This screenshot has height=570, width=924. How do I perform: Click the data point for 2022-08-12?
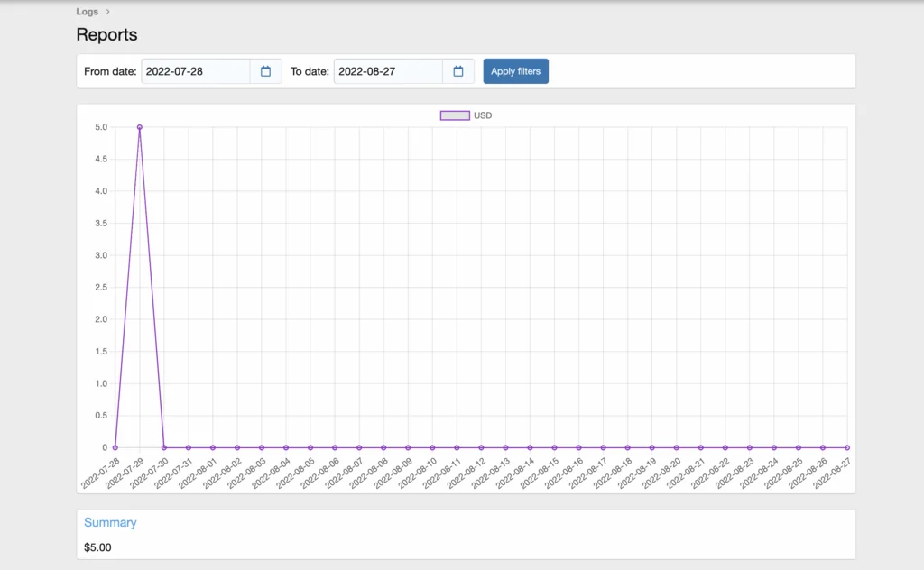point(481,447)
